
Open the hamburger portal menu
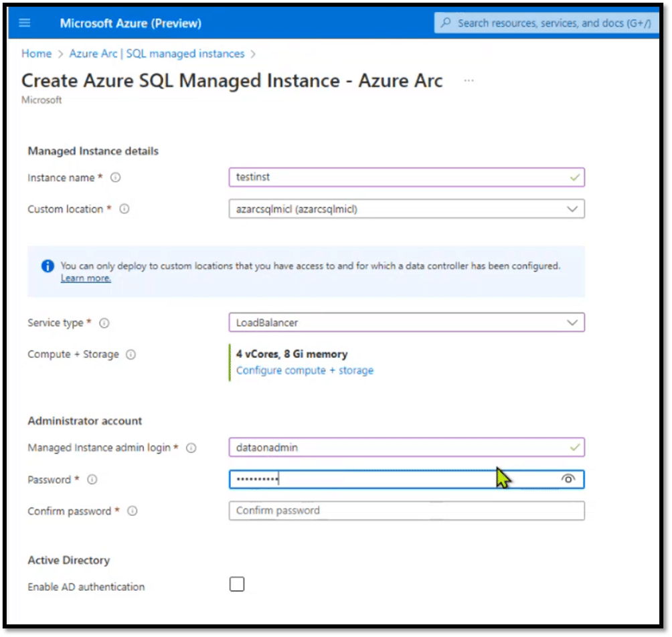click(x=24, y=23)
